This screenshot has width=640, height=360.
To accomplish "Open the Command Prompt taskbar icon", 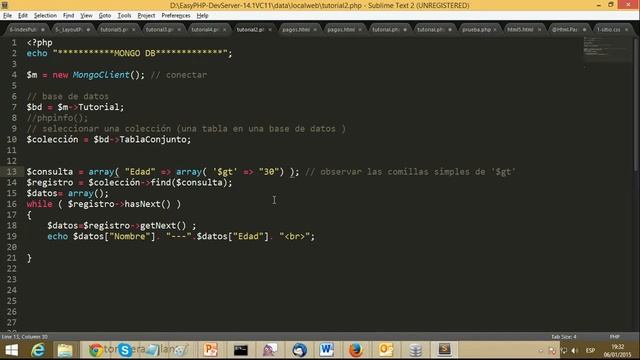I will coord(240,350).
